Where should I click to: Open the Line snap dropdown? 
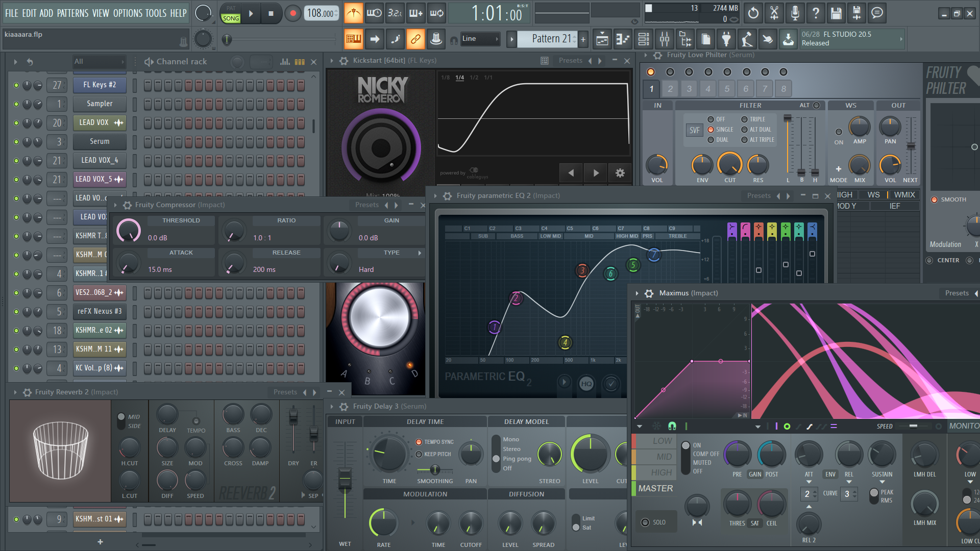click(480, 39)
